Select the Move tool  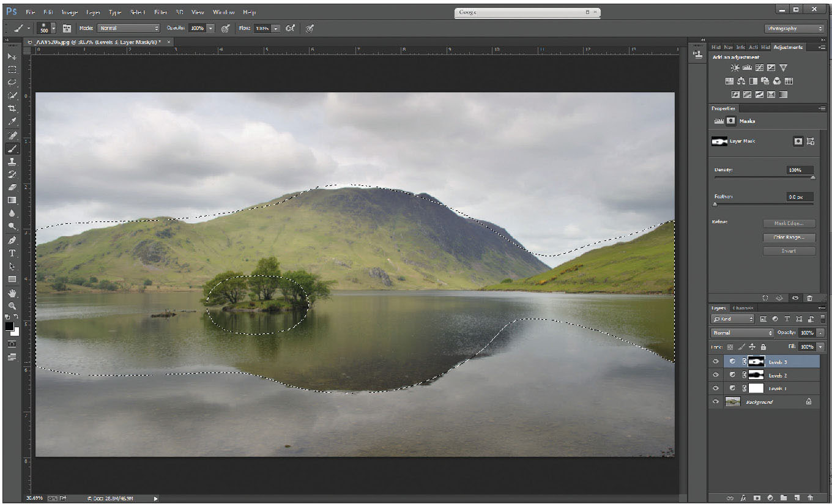12,56
